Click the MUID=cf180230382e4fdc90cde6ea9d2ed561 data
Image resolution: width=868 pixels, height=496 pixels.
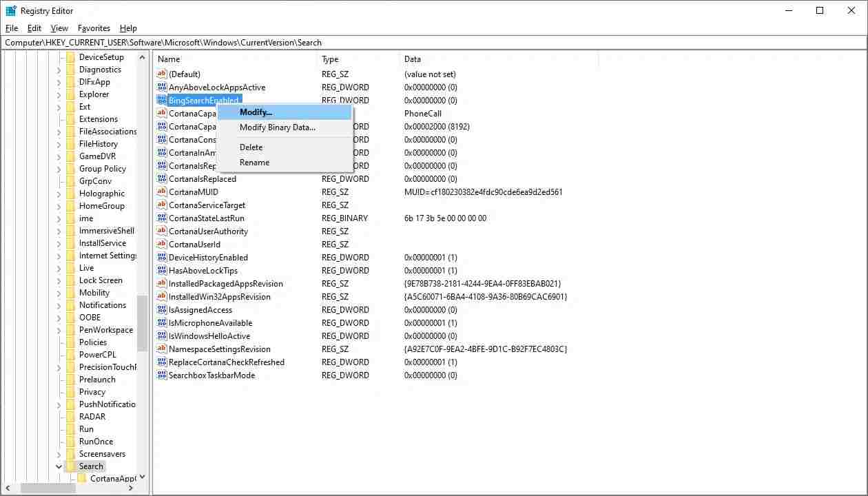(484, 192)
